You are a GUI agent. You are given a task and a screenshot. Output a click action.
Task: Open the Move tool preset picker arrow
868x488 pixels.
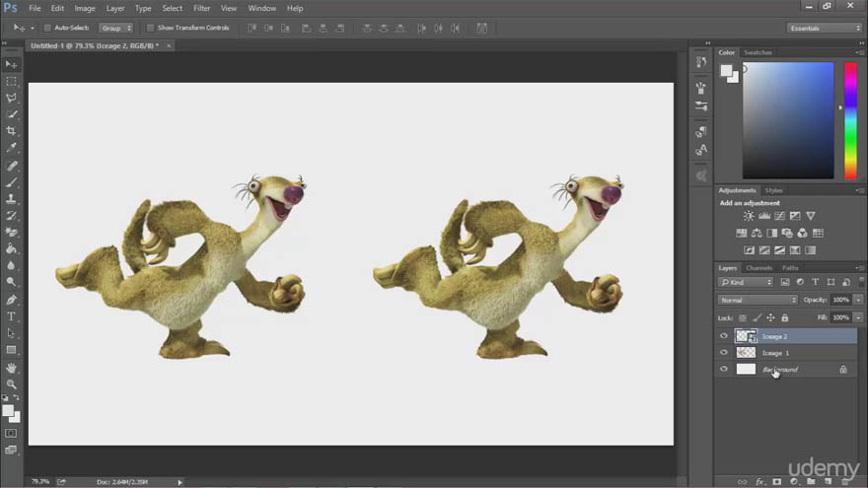pyautogui.click(x=33, y=28)
